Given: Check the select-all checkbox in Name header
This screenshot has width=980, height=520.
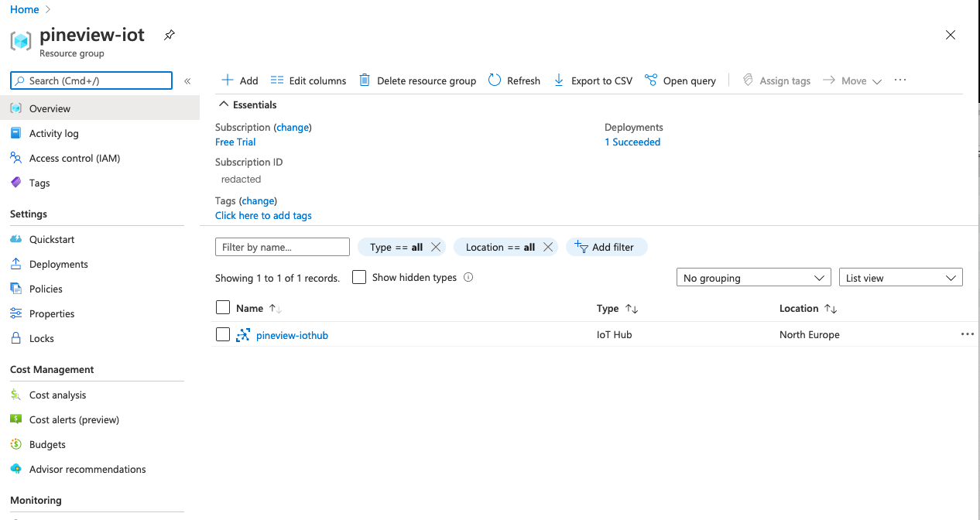Looking at the screenshot, I should [223, 308].
